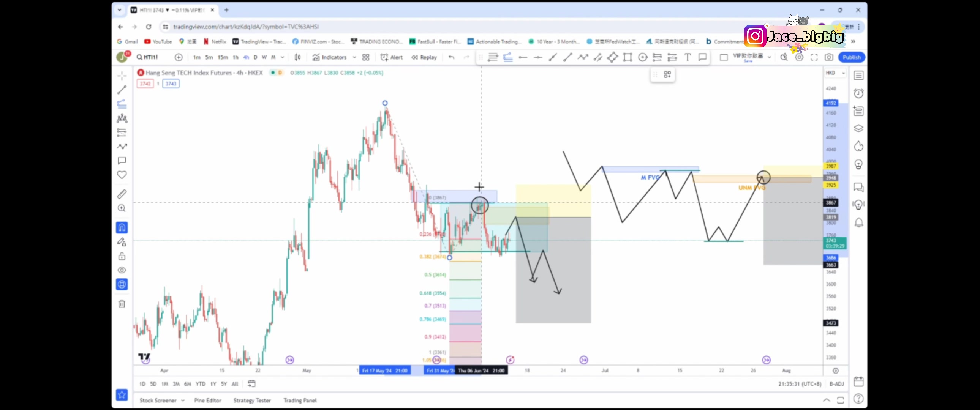Open the Pine Editor tab

tap(208, 400)
